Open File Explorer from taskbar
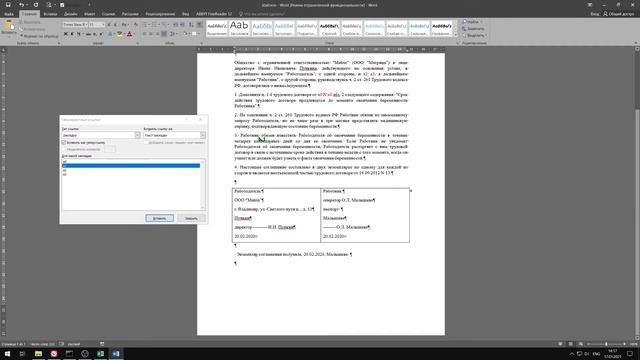 tap(38, 353)
